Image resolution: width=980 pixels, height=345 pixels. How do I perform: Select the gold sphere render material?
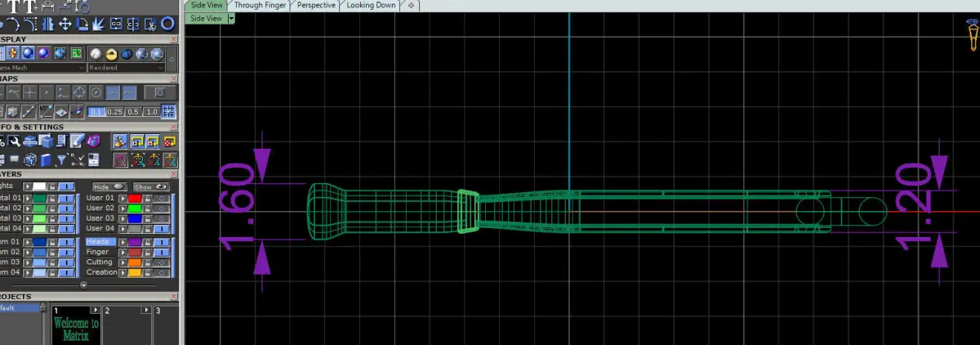(x=111, y=54)
